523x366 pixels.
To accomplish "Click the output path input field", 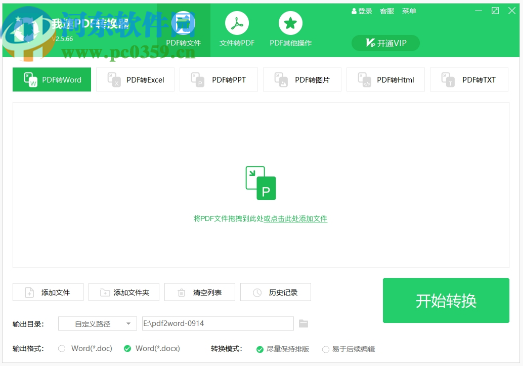I will pos(218,324).
